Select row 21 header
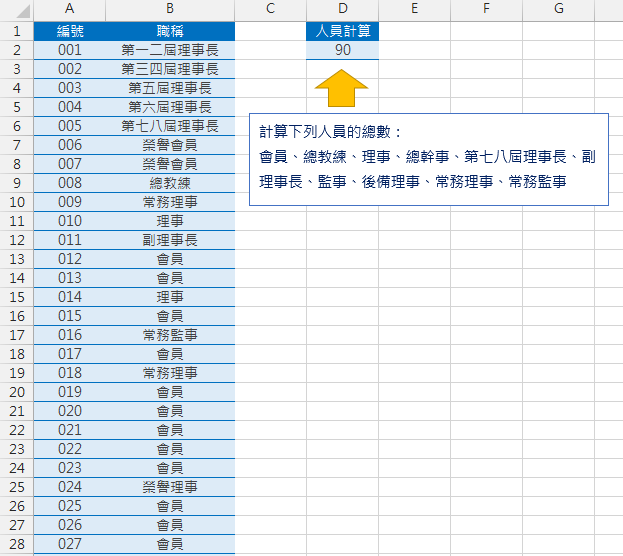This screenshot has height=556, width=623. pos(17,411)
